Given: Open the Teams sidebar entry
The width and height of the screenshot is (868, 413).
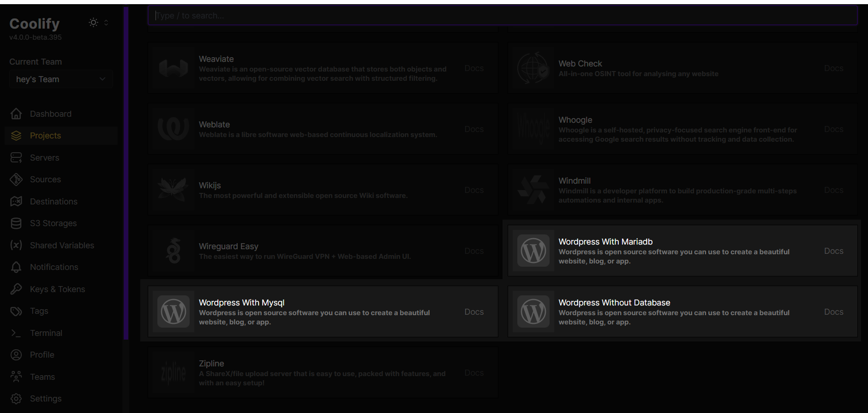Looking at the screenshot, I should pyautogui.click(x=61, y=377).
